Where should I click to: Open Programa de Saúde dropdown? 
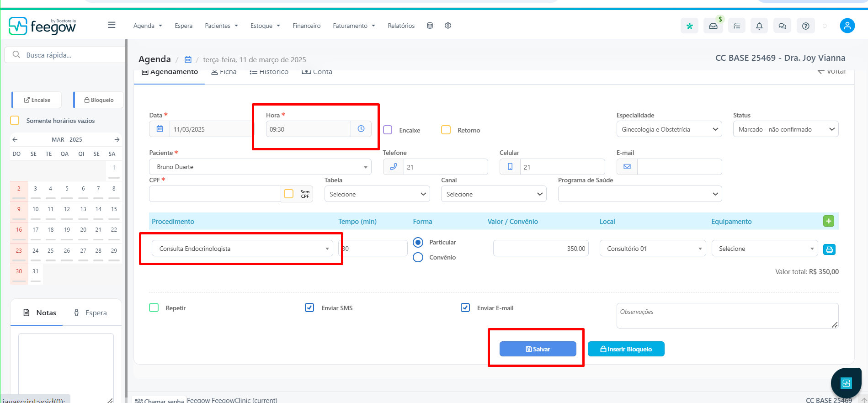click(x=640, y=194)
